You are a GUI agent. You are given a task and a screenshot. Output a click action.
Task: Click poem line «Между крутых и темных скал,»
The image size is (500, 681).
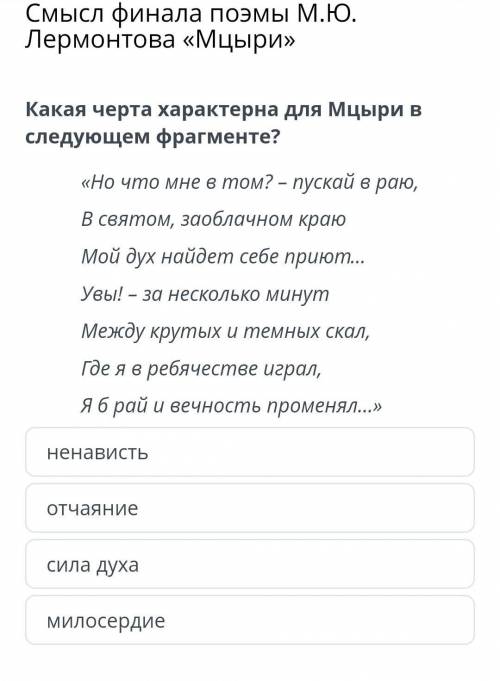[225, 331]
